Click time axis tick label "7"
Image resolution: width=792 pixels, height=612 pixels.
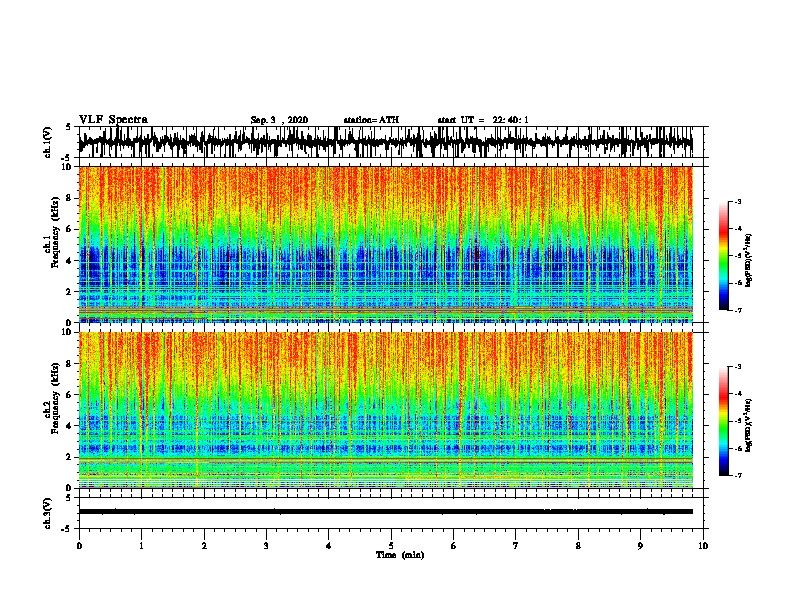pyautogui.click(x=516, y=546)
